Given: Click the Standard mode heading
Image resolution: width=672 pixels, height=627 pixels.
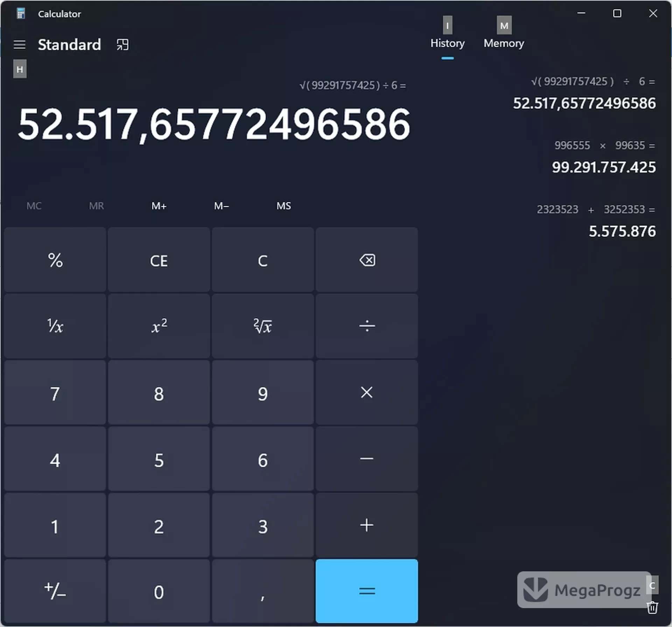Looking at the screenshot, I should click(69, 45).
